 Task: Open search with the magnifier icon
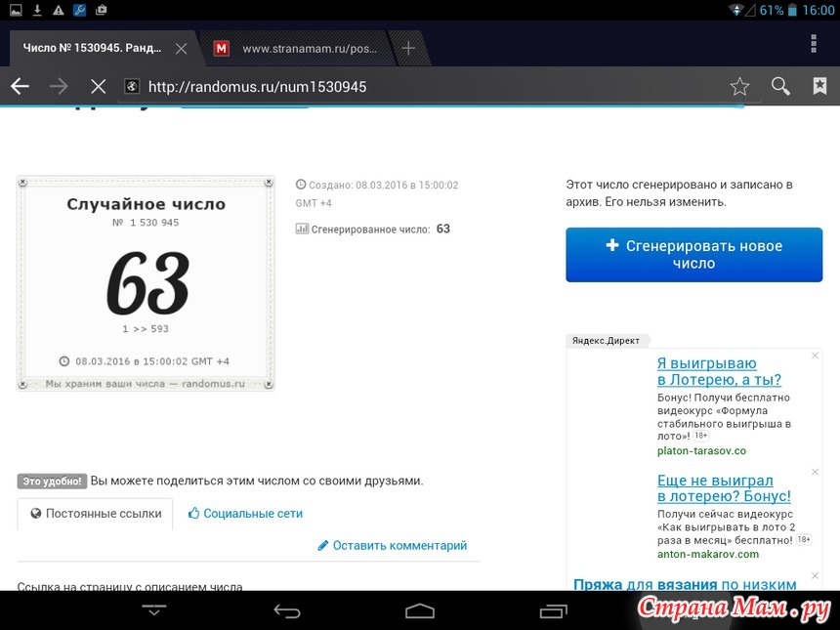[780, 86]
